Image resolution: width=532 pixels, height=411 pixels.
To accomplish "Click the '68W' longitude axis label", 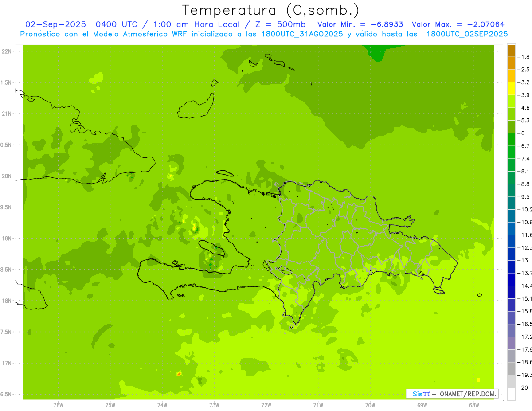I will pos(474,405).
